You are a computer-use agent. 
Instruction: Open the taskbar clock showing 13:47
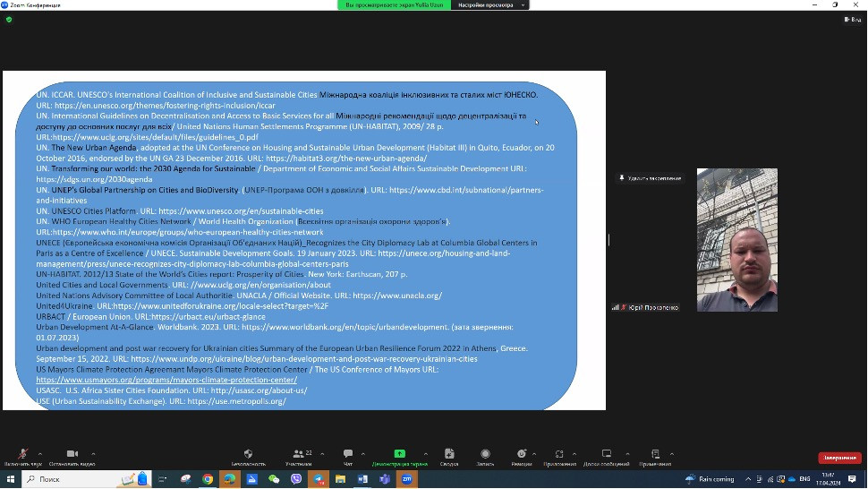point(828,479)
